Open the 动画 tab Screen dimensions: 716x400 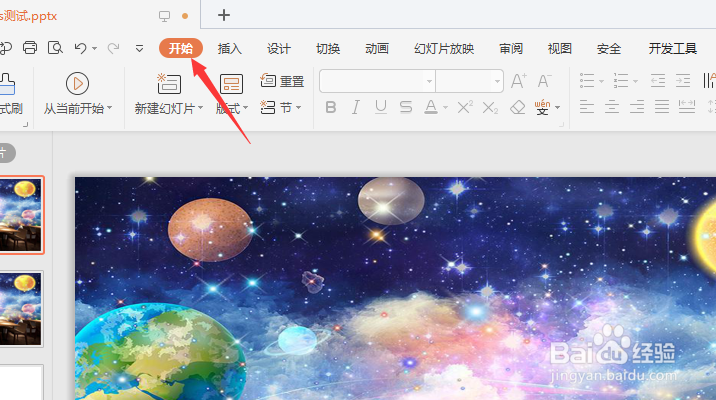377,48
